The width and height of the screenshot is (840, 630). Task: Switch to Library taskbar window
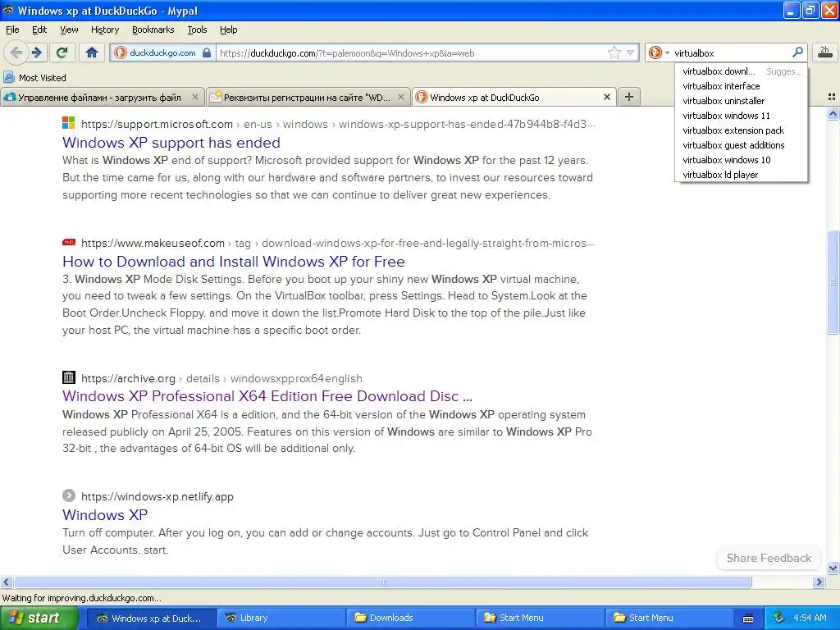coord(281,618)
